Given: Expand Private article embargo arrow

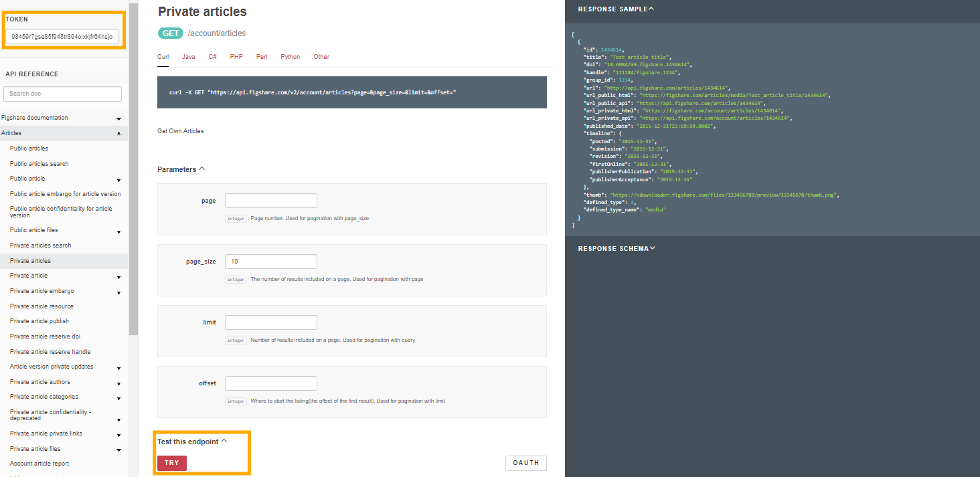Looking at the screenshot, I should point(118,293).
